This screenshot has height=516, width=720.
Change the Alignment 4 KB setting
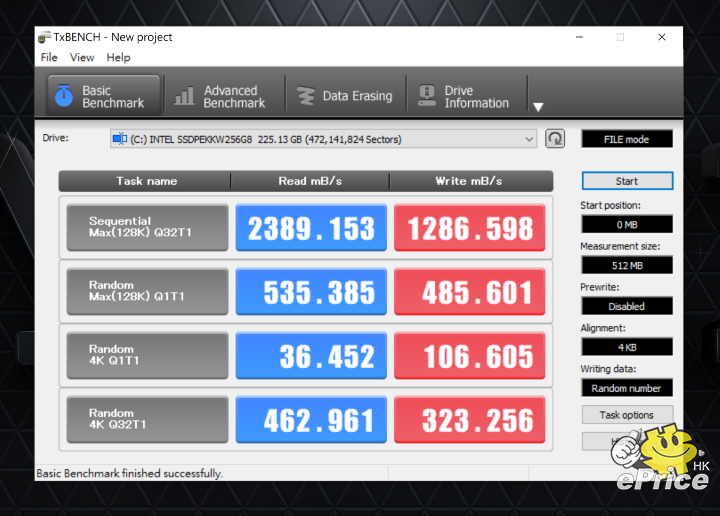click(627, 347)
